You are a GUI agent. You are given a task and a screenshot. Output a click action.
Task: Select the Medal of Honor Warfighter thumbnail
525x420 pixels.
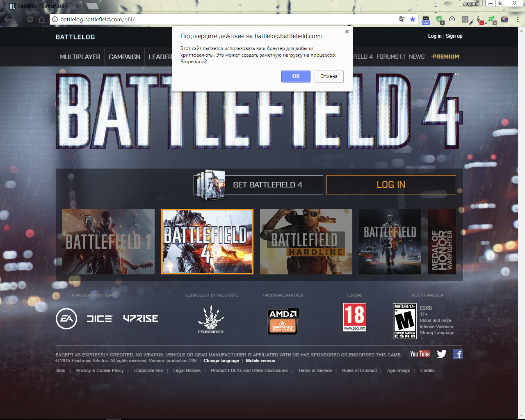pos(442,242)
